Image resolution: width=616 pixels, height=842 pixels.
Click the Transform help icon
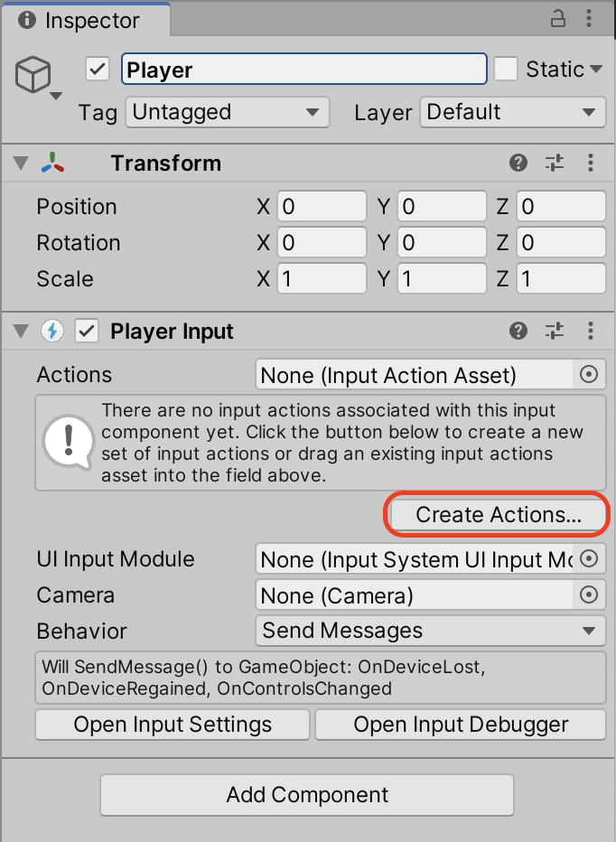[x=518, y=164]
